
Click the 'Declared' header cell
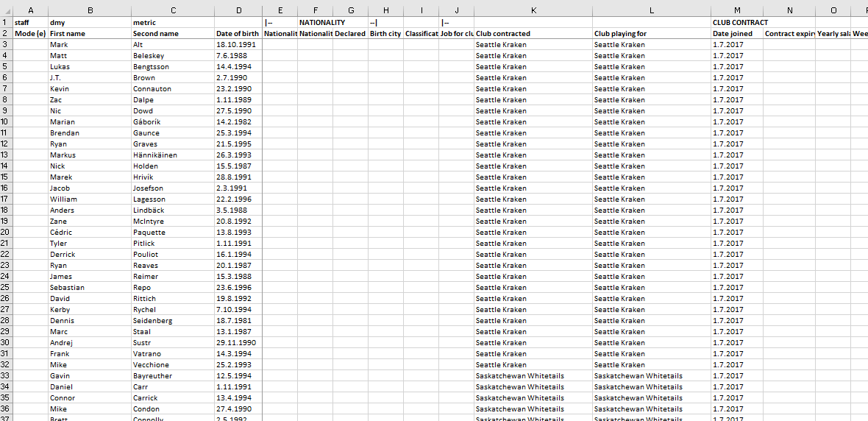(350, 34)
